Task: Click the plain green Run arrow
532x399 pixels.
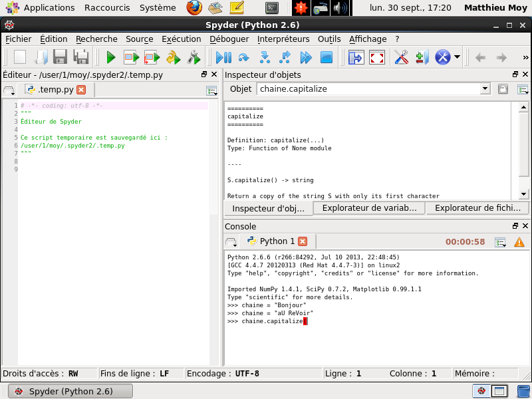Action: (110, 57)
